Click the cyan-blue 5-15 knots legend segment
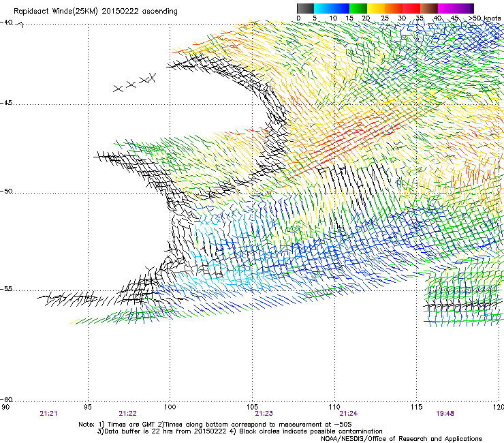This screenshot has height=443, width=504. click(332, 8)
